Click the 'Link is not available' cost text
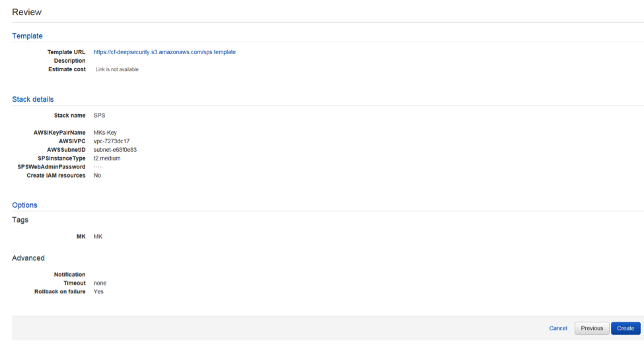 point(117,69)
